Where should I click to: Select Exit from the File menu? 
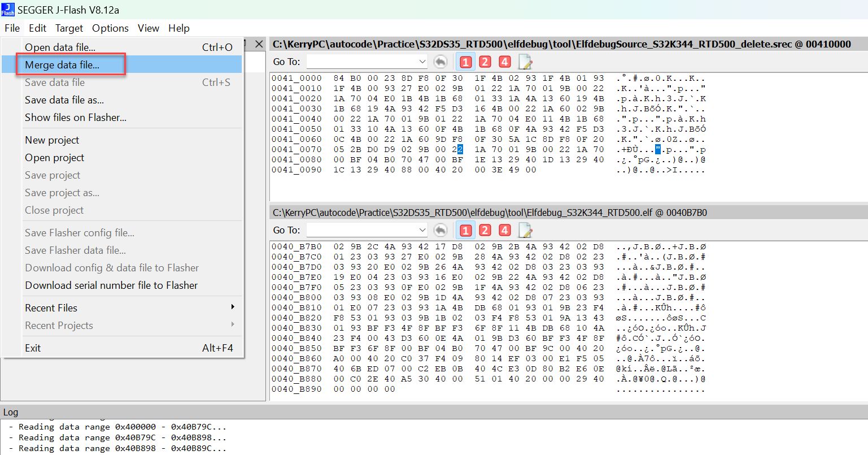123,348
